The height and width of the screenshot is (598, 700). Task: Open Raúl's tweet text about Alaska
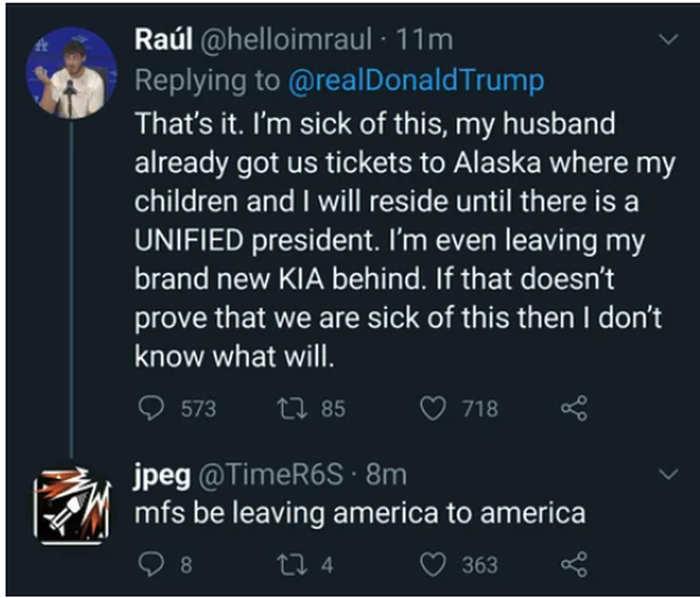[x=404, y=241]
